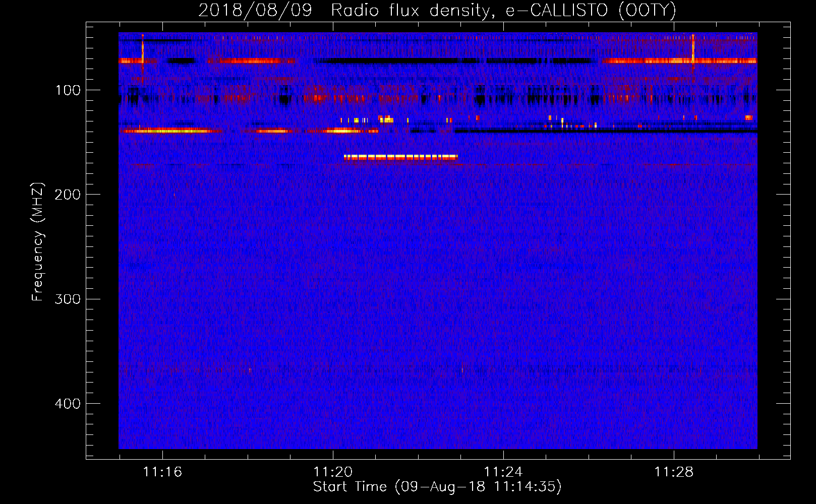Image resolution: width=816 pixels, height=504 pixels.
Task: Click the 11:28 time tick label
Action: click(x=674, y=472)
